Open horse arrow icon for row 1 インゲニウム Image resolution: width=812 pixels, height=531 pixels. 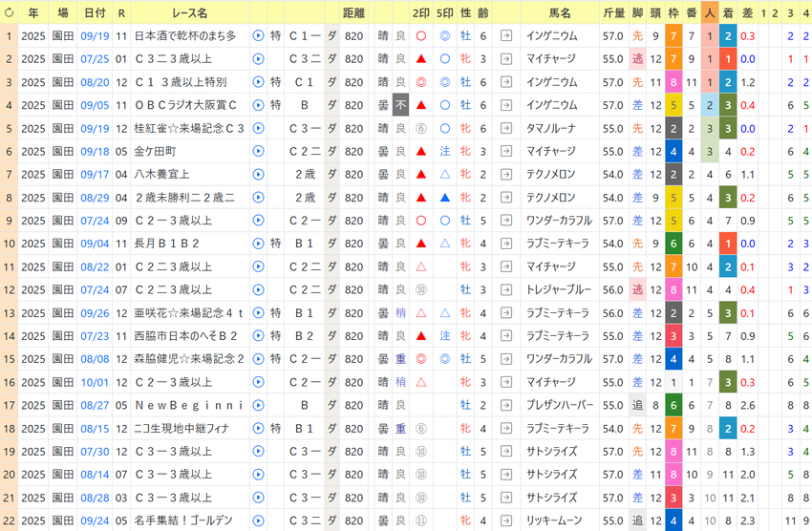point(506,35)
